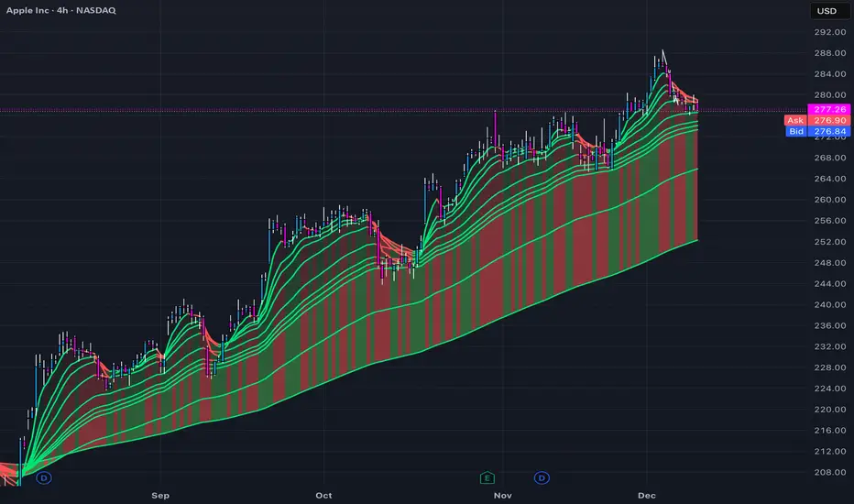This screenshot has height=504, width=854.
Task: Open the USD currency selector
Action: tap(829, 11)
